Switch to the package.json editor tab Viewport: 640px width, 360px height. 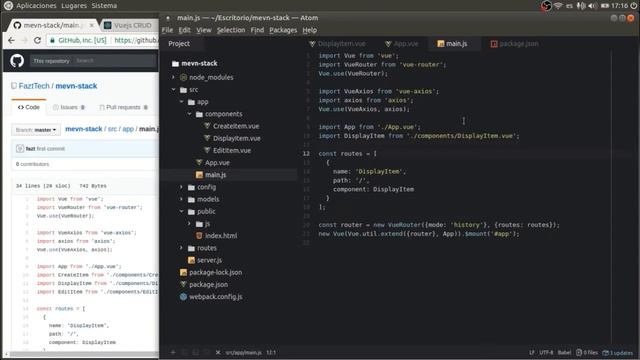[514, 44]
